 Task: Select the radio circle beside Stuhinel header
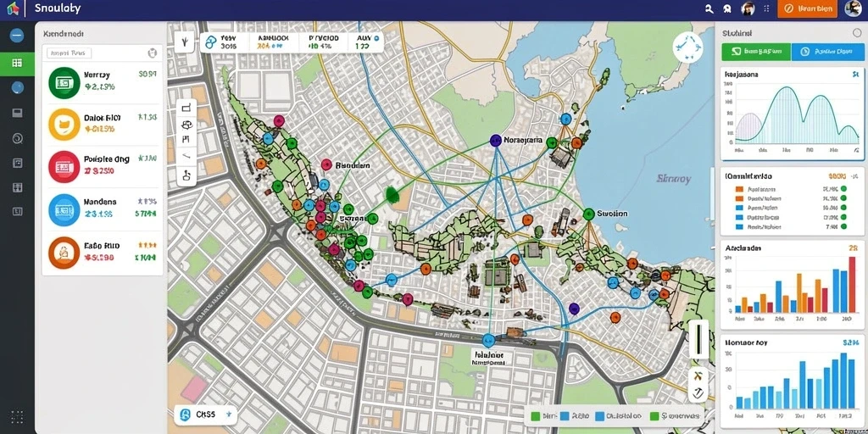click(x=857, y=33)
